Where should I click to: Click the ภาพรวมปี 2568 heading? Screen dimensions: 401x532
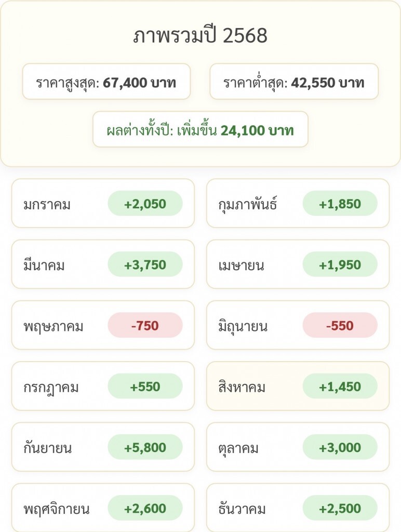pyautogui.click(x=200, y=35)
